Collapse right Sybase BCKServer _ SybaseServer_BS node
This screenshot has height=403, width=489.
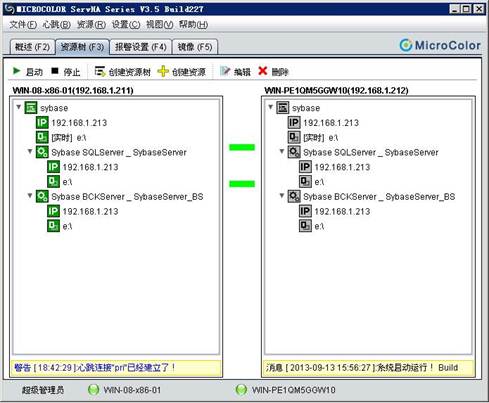click(282, 196)
